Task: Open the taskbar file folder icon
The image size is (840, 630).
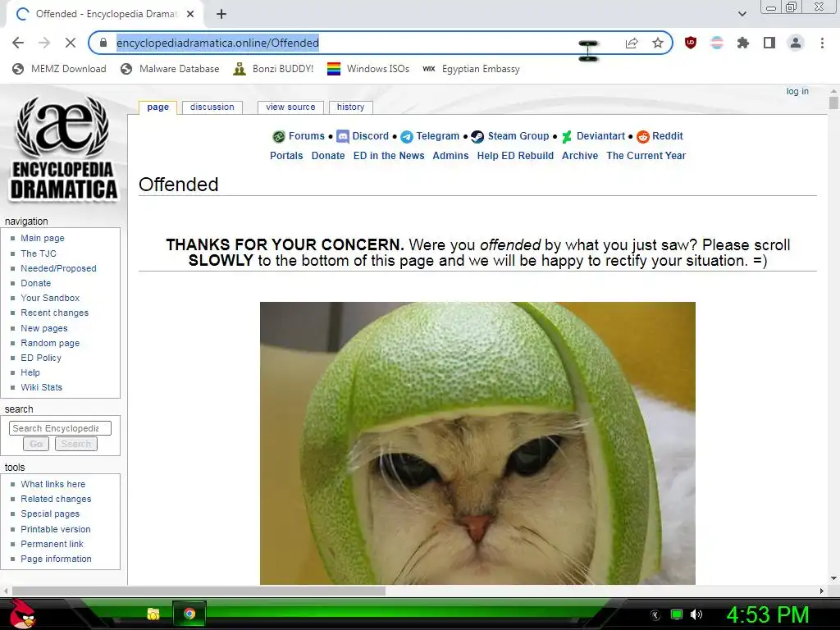Action: click(x=153, y=614)
